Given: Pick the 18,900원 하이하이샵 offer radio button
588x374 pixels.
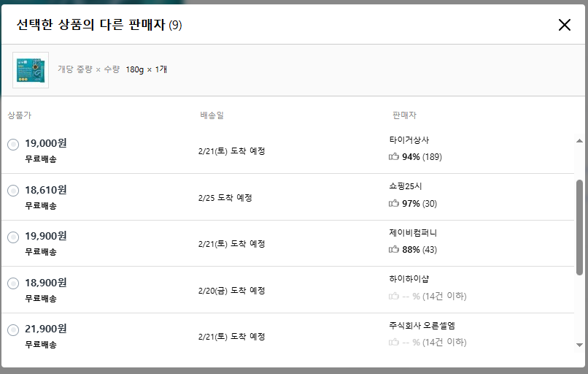Looking at the screenshot, I should [13, 283].
